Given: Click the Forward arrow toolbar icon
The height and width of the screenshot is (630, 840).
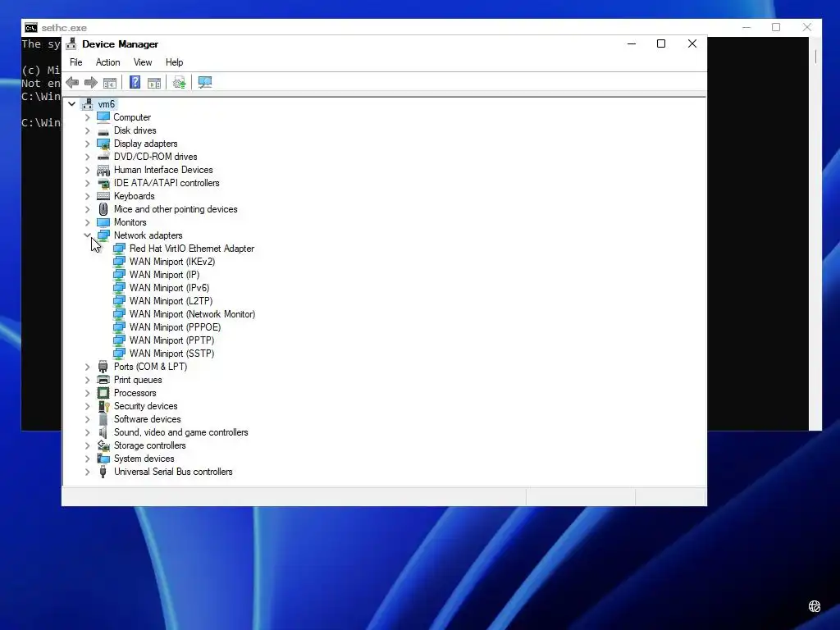Looking at the screenshot, I should coord(90,83).
